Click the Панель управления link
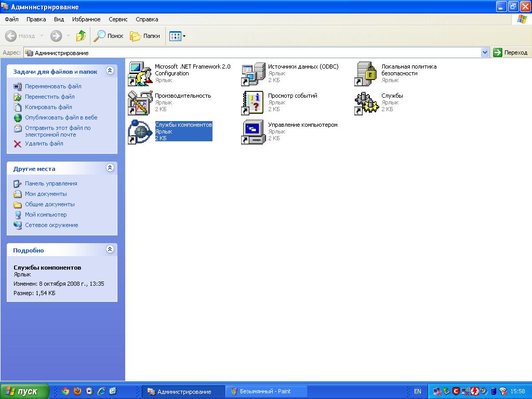The width and height of the screenshot is (532, 399). tap(51, 183)
